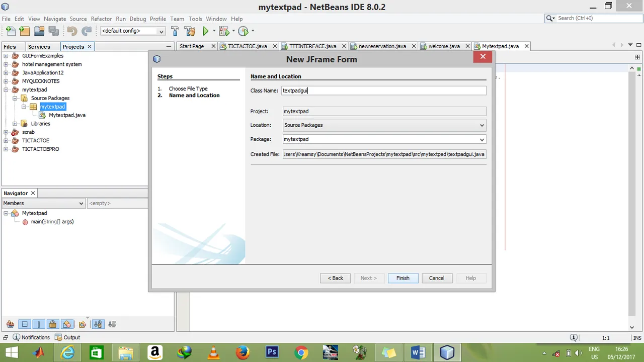Open the Run Project dropdown arrow
Viewport: 644px width, 362px height.
click(214, 31)
